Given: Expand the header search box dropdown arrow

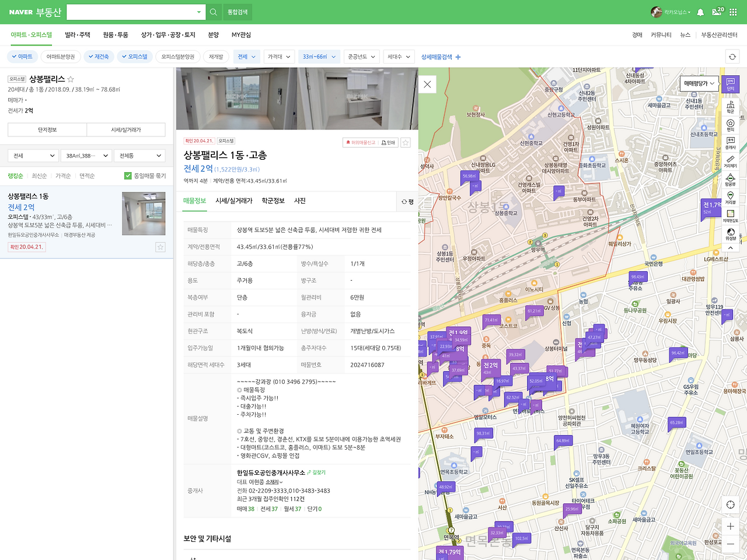Looking at the screenshot, I should coord(199,12).
